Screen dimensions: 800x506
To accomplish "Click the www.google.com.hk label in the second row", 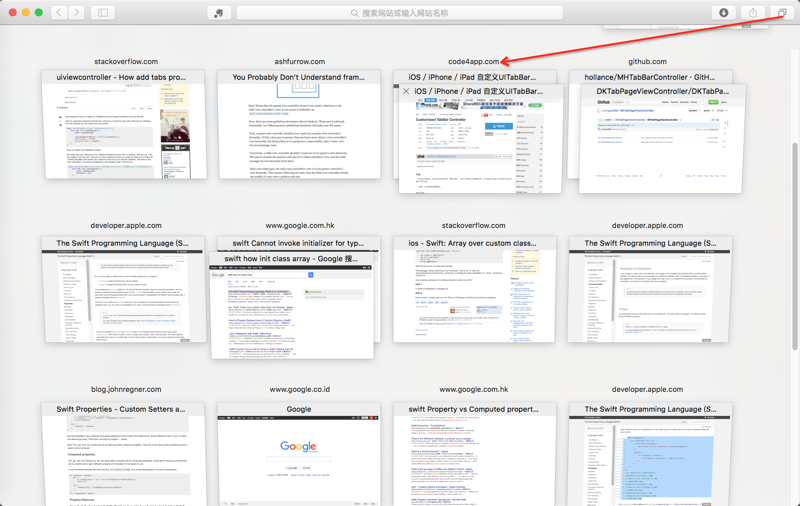I will pyautogui.click(x=300, y=225).
